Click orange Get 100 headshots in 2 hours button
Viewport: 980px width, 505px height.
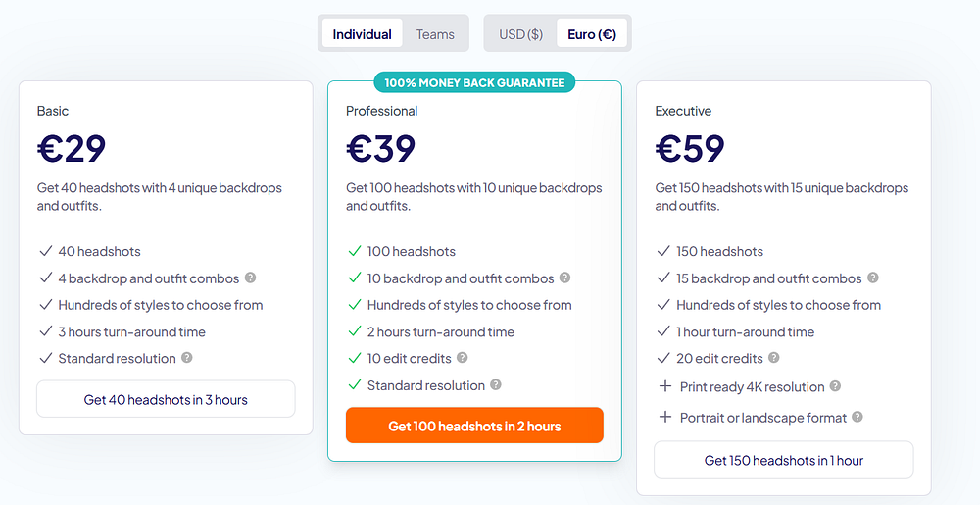(x=474, y=426)
